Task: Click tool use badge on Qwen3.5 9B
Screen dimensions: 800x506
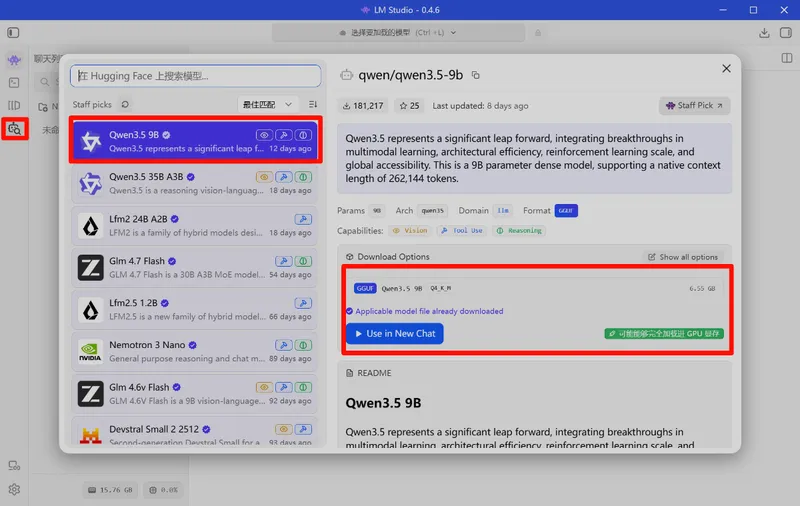Action: click(x=284, y=135)
